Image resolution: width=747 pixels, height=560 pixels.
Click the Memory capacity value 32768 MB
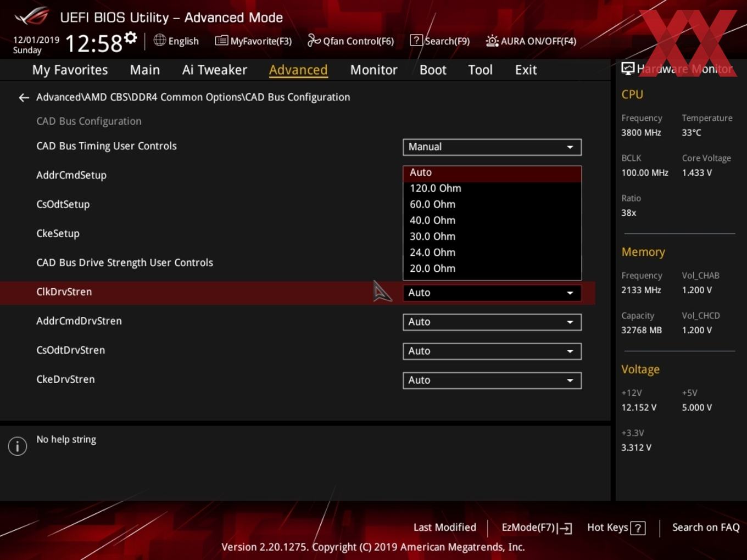coord(642,330)
